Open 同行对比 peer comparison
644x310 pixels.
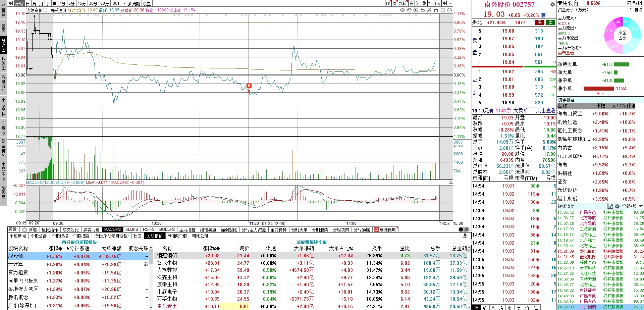click(635, 3)
